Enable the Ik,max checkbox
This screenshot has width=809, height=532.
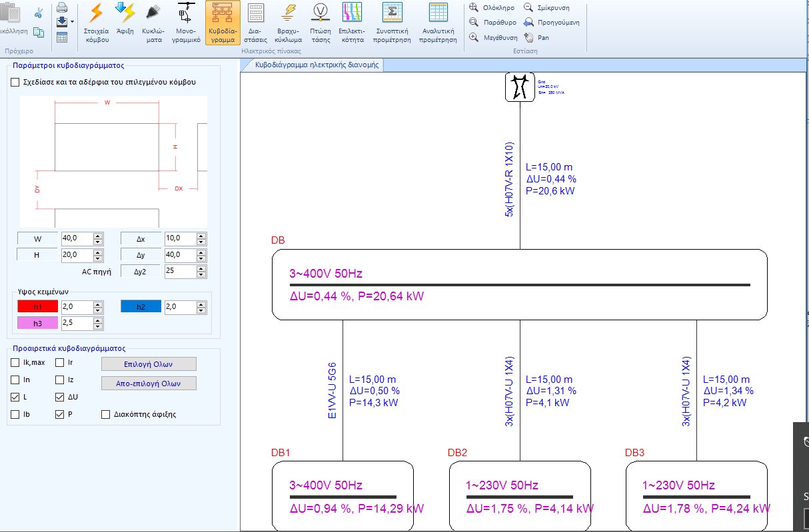(x=14, y=363)
